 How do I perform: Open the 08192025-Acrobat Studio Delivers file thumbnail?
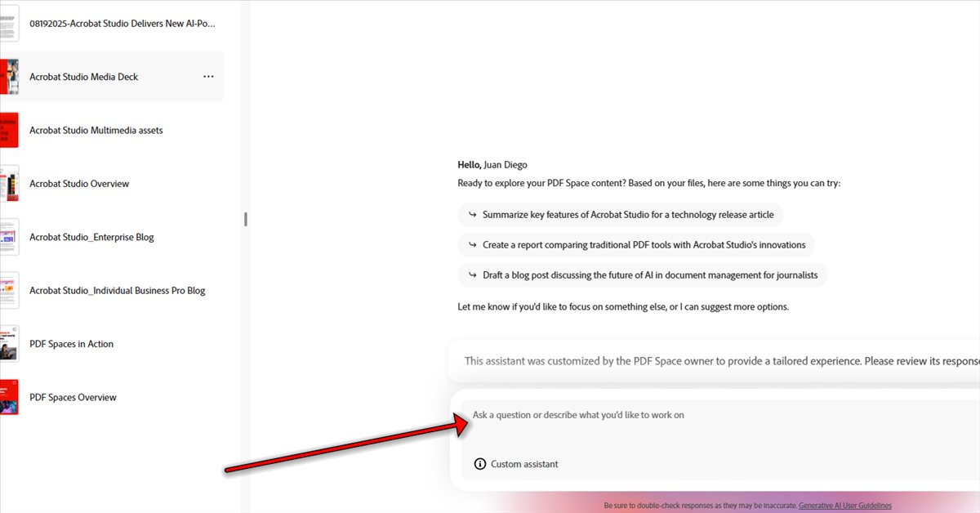tap(9, 24)
